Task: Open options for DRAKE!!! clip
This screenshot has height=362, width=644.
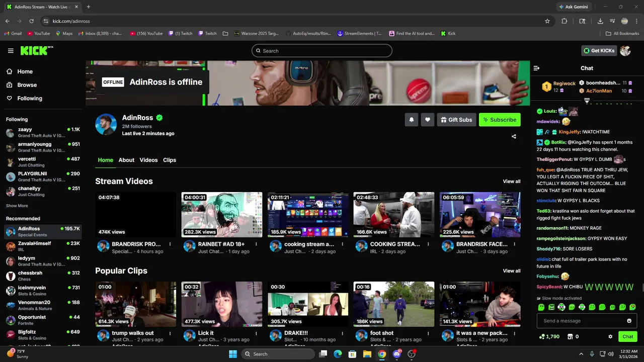Action: (x=342, y=333)
